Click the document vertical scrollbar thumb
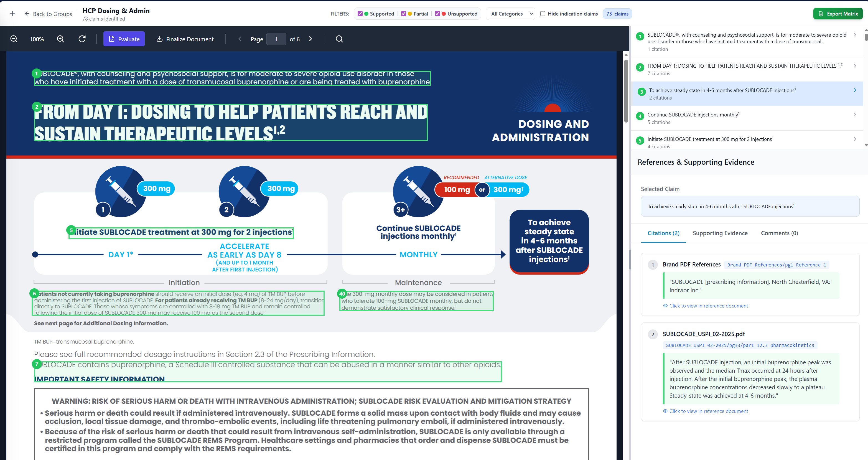Viewport: 868px width, 460px height. (x=626, y=91)
